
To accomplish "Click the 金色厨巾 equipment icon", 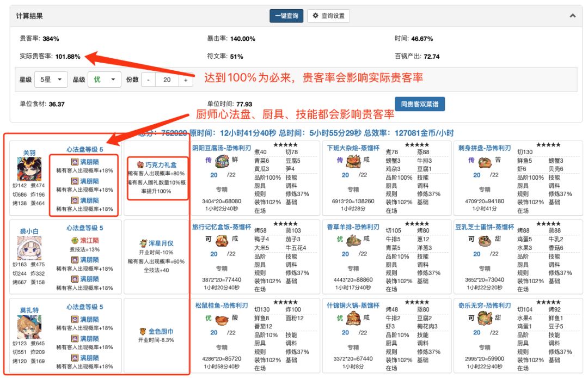I will (143, 331).
